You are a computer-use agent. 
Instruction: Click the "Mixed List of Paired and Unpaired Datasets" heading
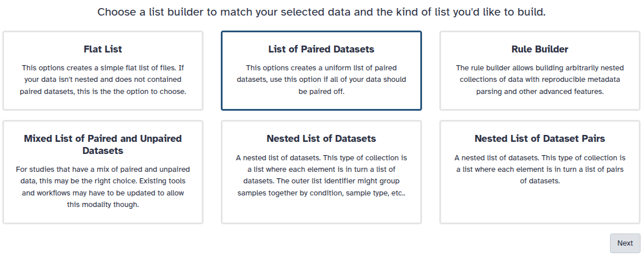point(103,145)
